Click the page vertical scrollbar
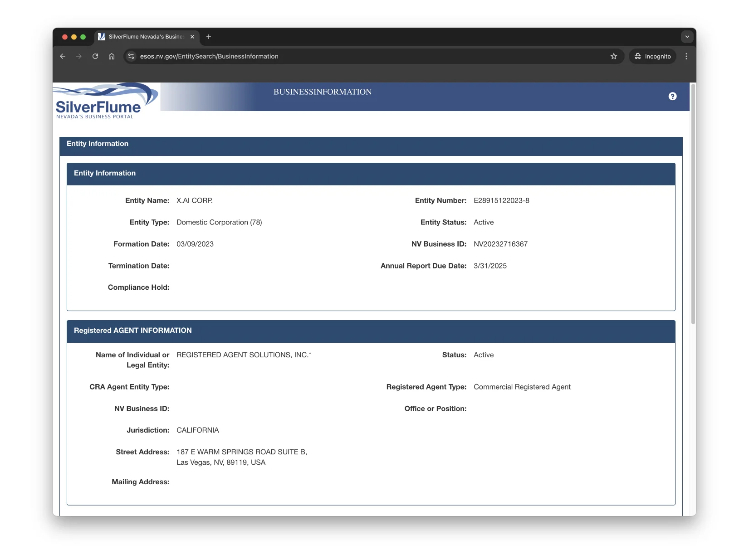 tap(693, 204)
